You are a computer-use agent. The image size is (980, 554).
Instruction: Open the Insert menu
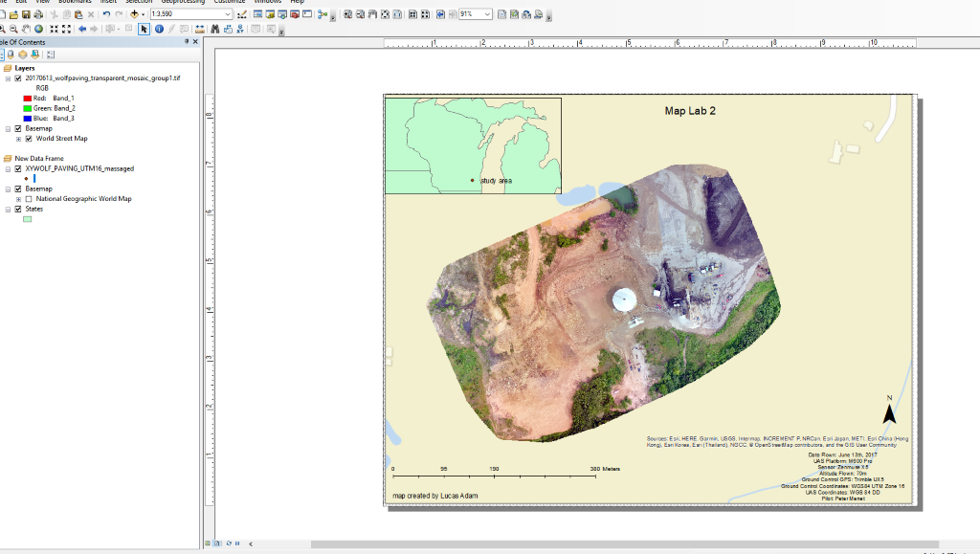(x=108, y=2)
